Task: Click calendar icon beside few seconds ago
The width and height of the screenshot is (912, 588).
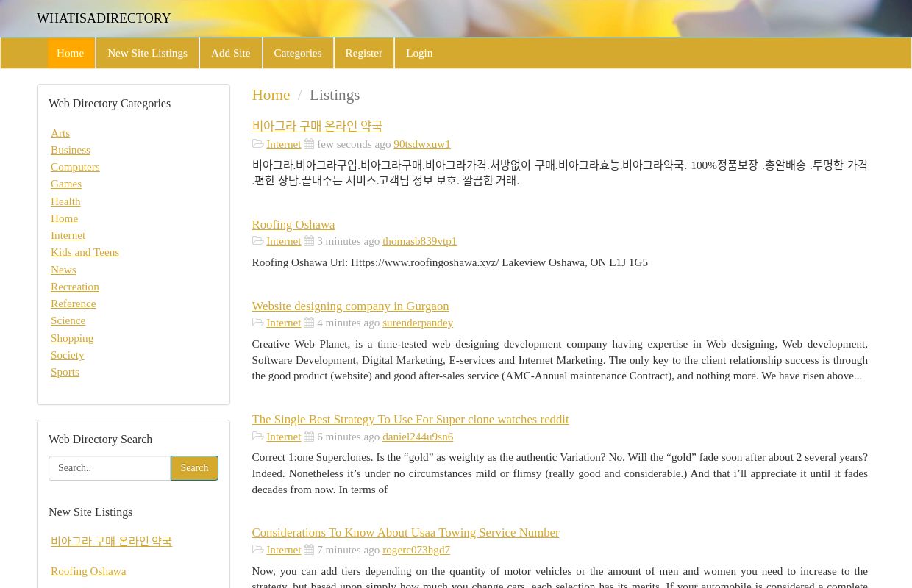Action: point(309,144)
